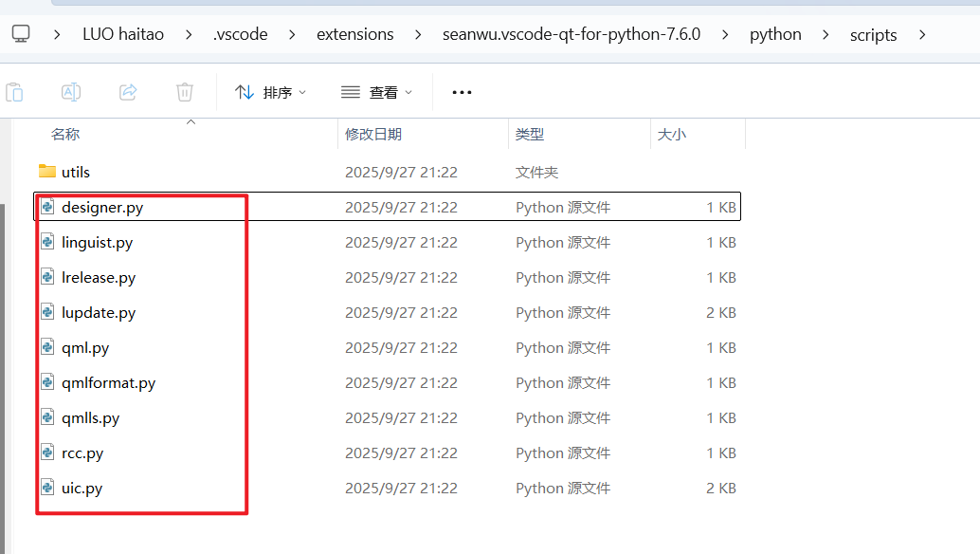This screenshot has height=554, width=980.
Task: Click the uic.py file name
Action: [x=82, y=488]
